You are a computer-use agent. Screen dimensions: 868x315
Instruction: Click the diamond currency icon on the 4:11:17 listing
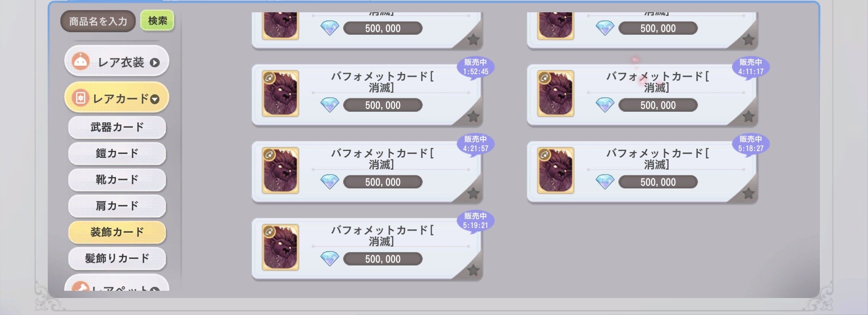pos(605,105)
